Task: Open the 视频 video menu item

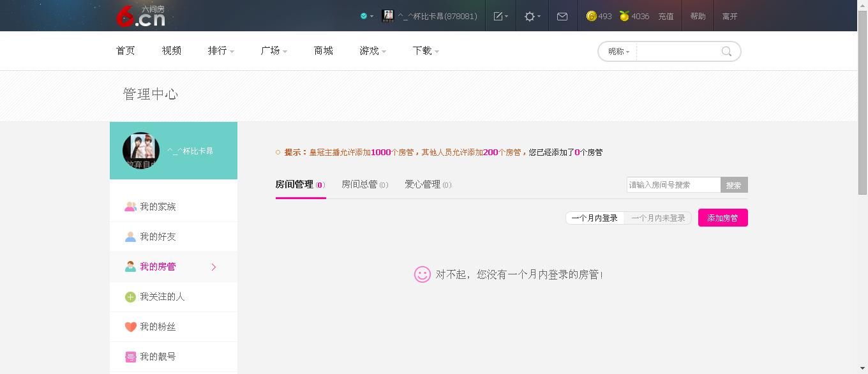Action: pos(172,50)
